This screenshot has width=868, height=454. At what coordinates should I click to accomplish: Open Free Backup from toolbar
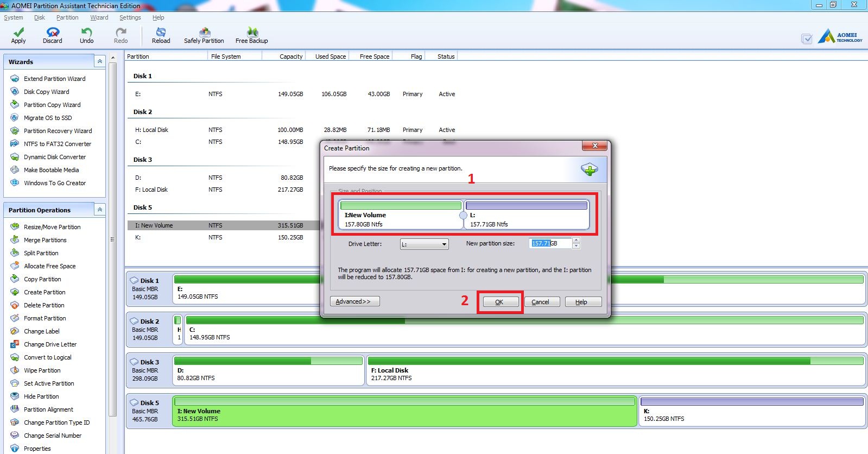[252, 35]
